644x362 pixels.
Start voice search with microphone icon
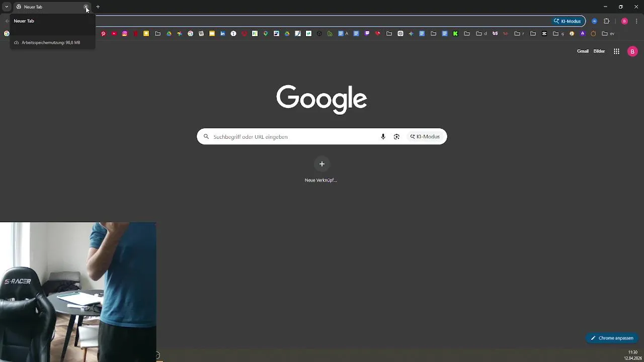(383, 137)
